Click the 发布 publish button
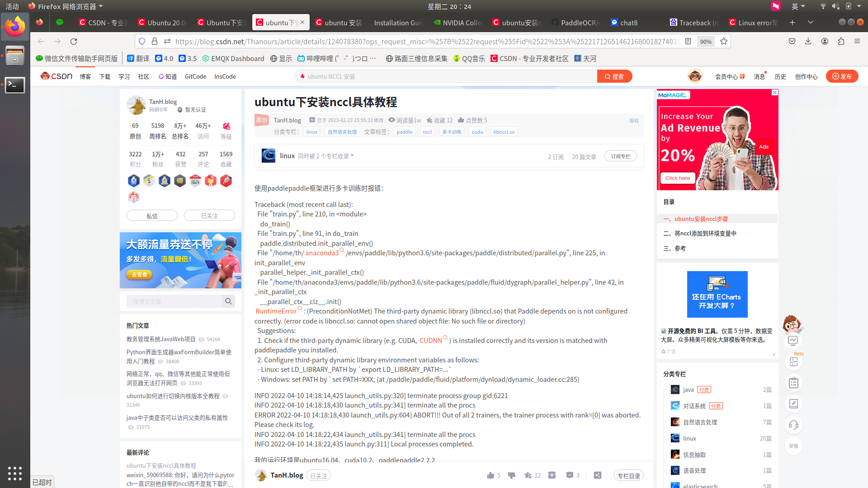868x488 pixels. 842,76
